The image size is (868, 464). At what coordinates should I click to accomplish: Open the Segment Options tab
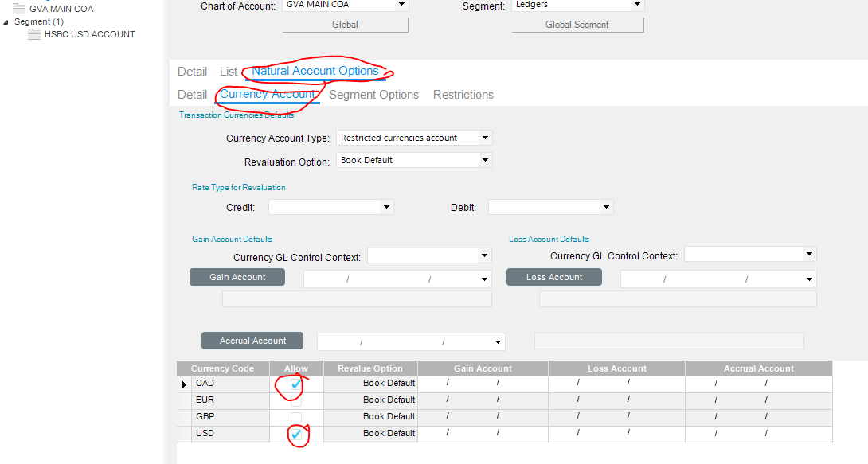coord(373,95)
